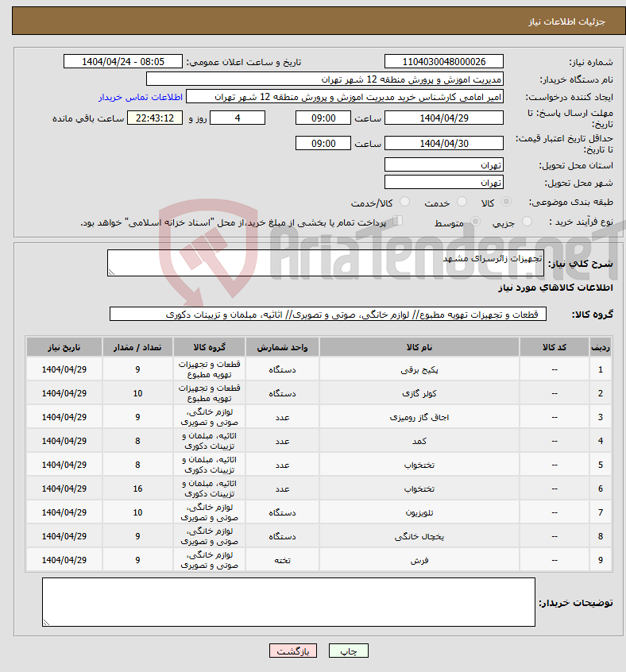The height and width of the screenshot is (672, 626).
Task: Click the تخته unit cell in فرش row
Action: click(x=282, y=560)
